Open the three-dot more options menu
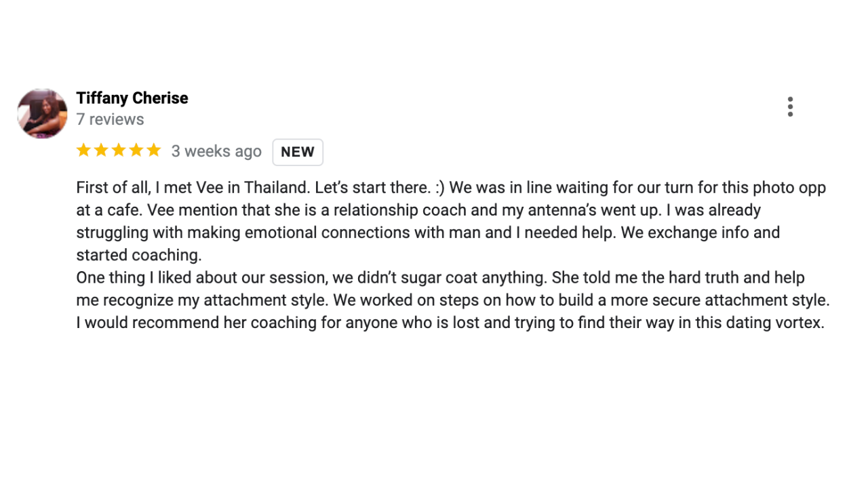This screenshot has width=868, height=488. click(790, 107)
